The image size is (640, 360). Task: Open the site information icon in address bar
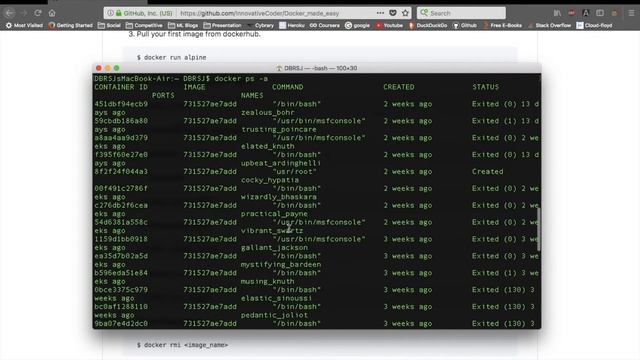click(x=110, y=13)
